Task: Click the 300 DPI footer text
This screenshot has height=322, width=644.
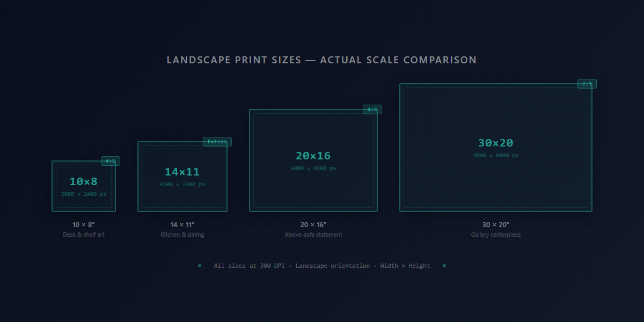Action: point(321,265)
